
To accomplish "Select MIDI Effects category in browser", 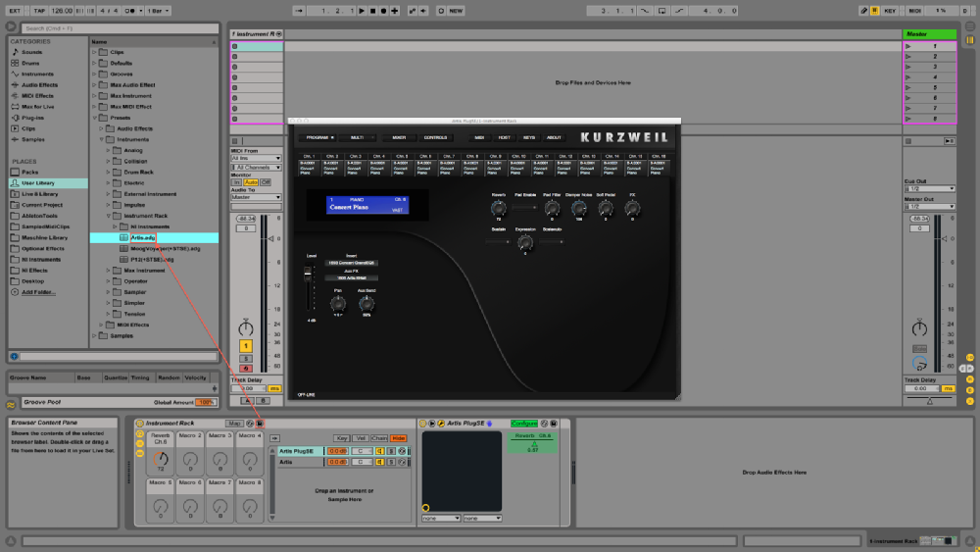I will 37,96.
